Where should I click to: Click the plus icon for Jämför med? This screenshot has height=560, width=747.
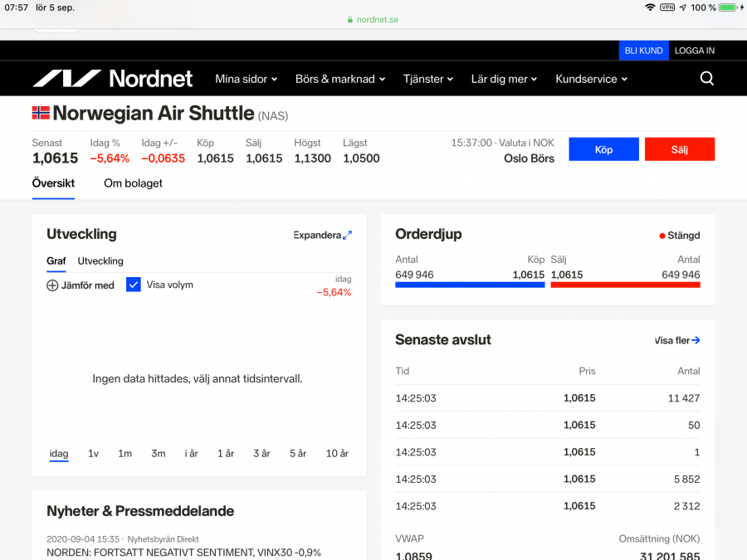click(52, 285)
